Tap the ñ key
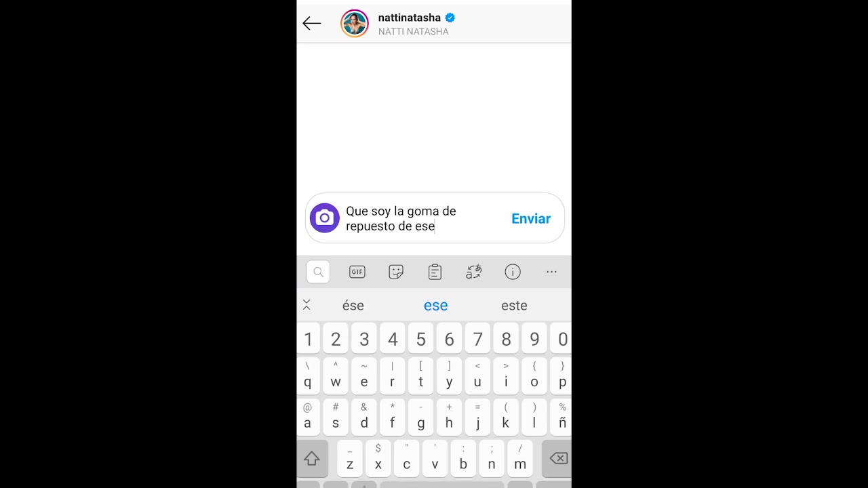Viewport: 868px width, 488px height. [561, 417]
